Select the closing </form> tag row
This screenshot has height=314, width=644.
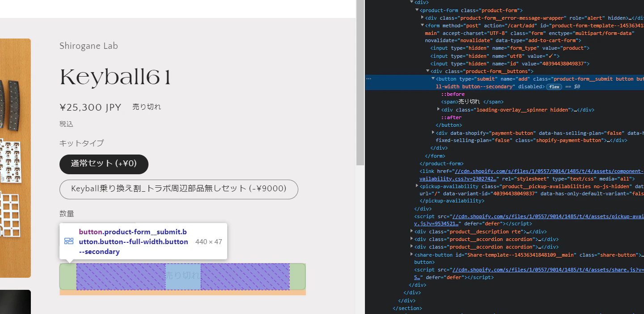coord(435,156)
